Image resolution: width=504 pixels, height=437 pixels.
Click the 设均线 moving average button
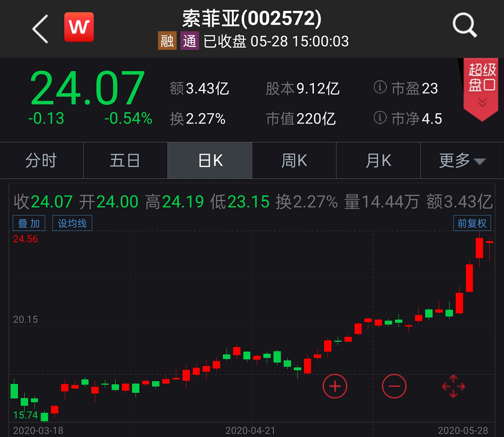coord(72,223)
